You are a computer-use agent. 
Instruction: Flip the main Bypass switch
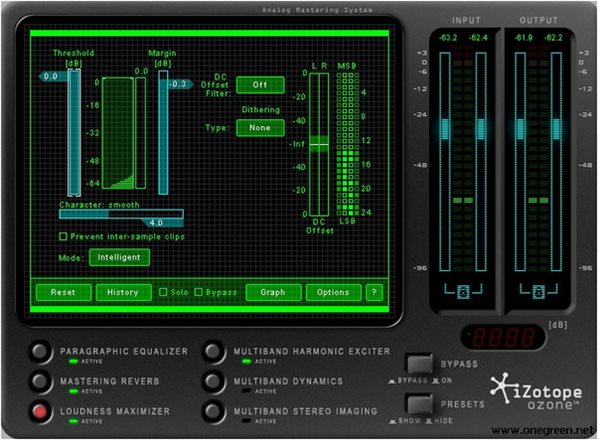pyautogui.click(x=419, y=364)
